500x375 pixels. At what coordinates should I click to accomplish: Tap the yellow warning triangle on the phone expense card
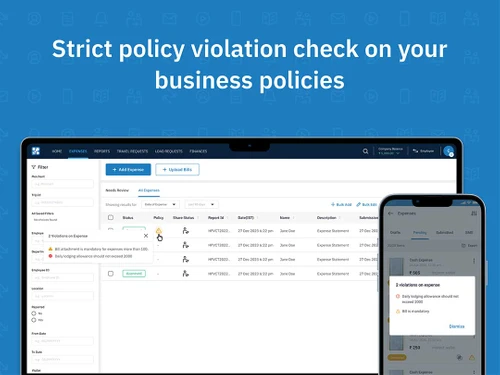click(x=472, y=358)
